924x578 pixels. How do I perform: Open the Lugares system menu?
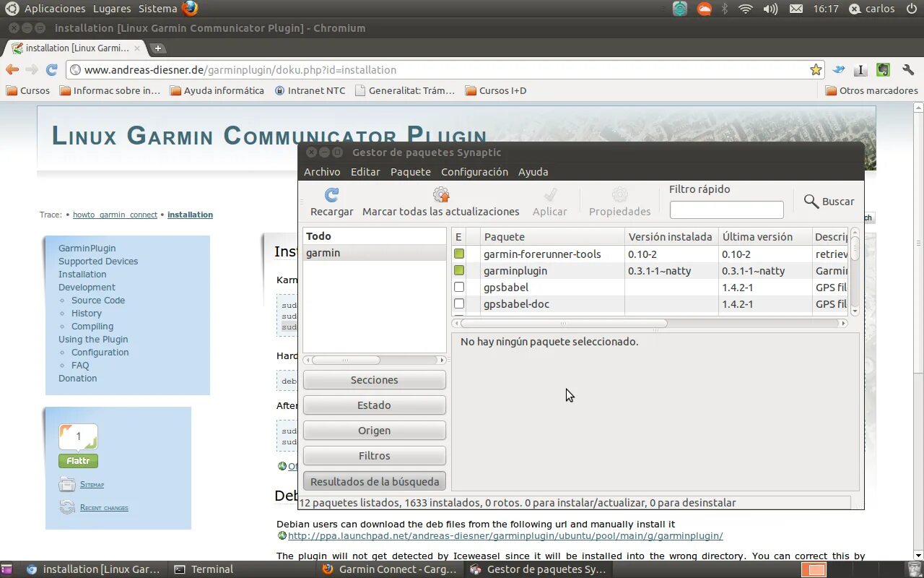point(112,9)
